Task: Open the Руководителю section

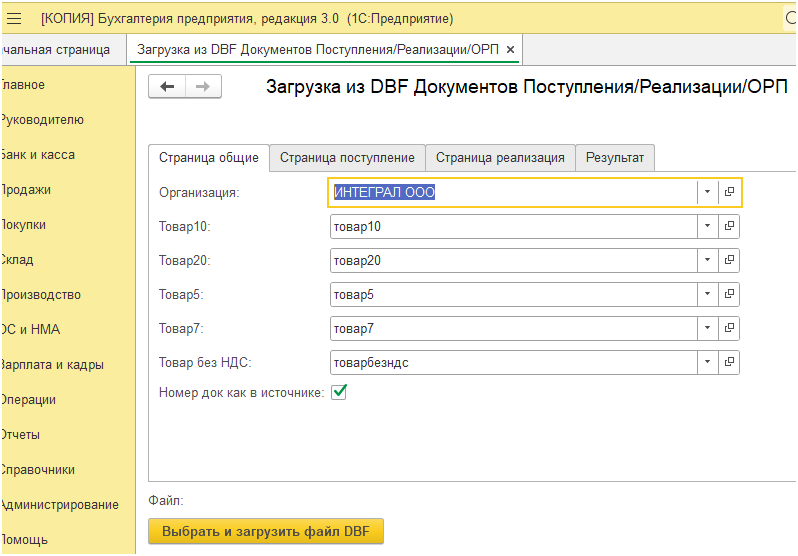Action: [42, 120]
